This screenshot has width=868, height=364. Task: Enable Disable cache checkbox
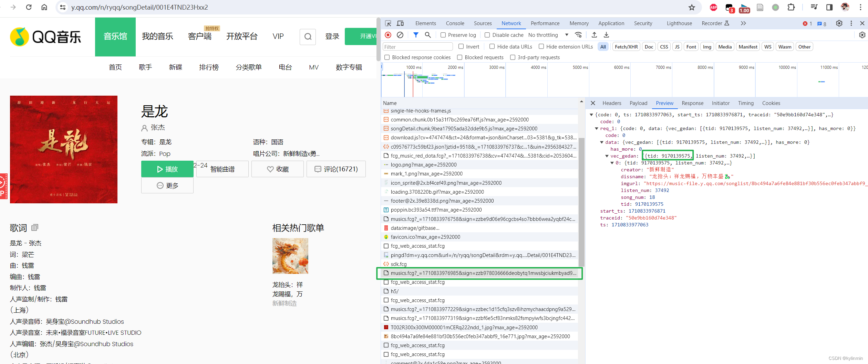click(x=487, y=35)
